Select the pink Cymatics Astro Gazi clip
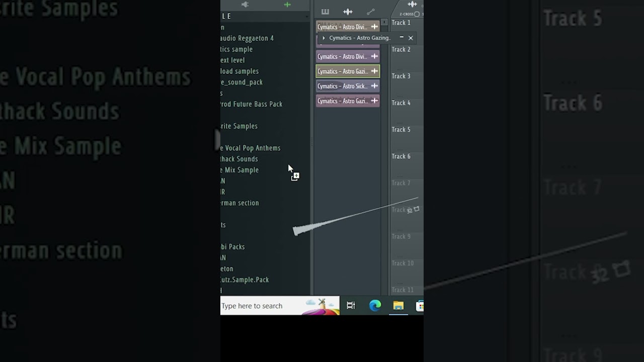 click(x=348, y=101)
